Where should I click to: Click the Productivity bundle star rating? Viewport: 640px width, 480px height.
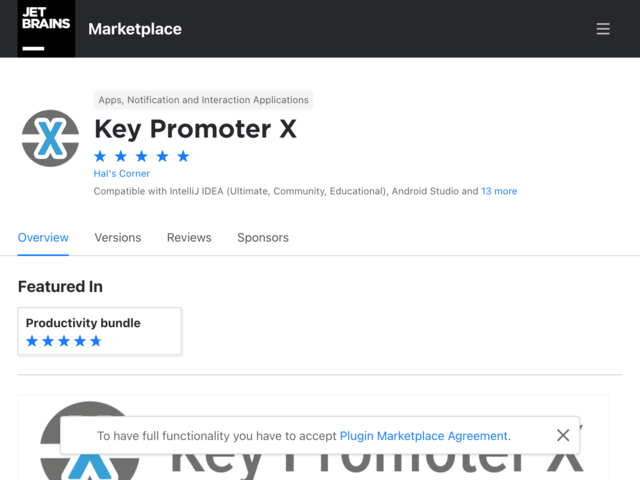[x=64, y=341]
